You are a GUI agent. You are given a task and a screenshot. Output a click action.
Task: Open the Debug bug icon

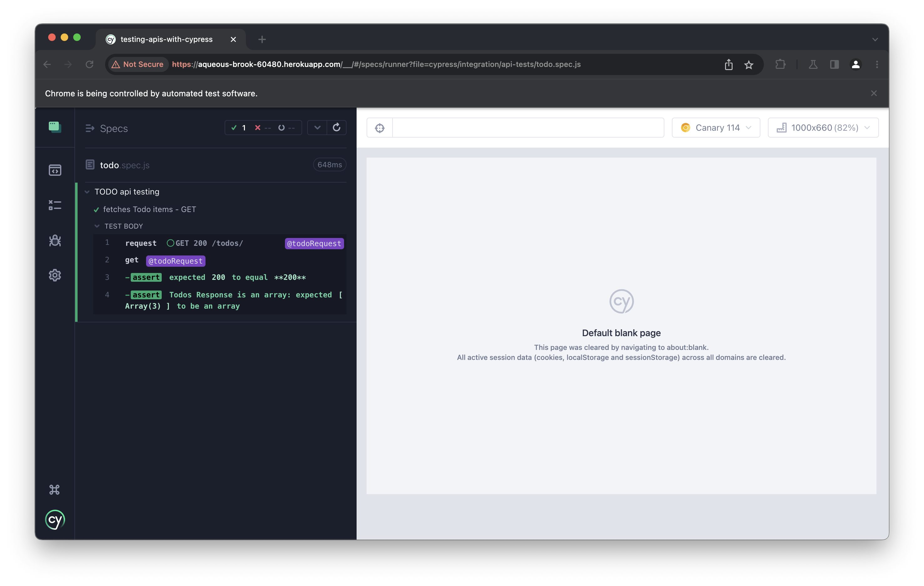click(55, 240)
